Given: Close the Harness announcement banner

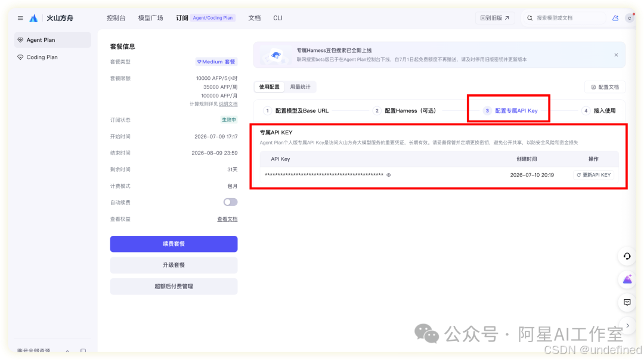Looking at the screenshot, I should 616,55.
